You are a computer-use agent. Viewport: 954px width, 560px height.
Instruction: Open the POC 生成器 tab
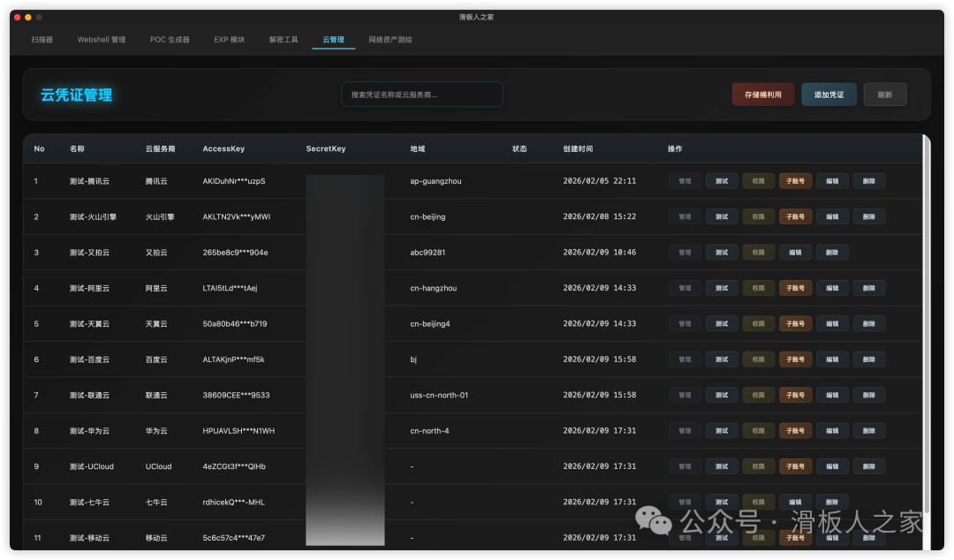pos(170,40)
